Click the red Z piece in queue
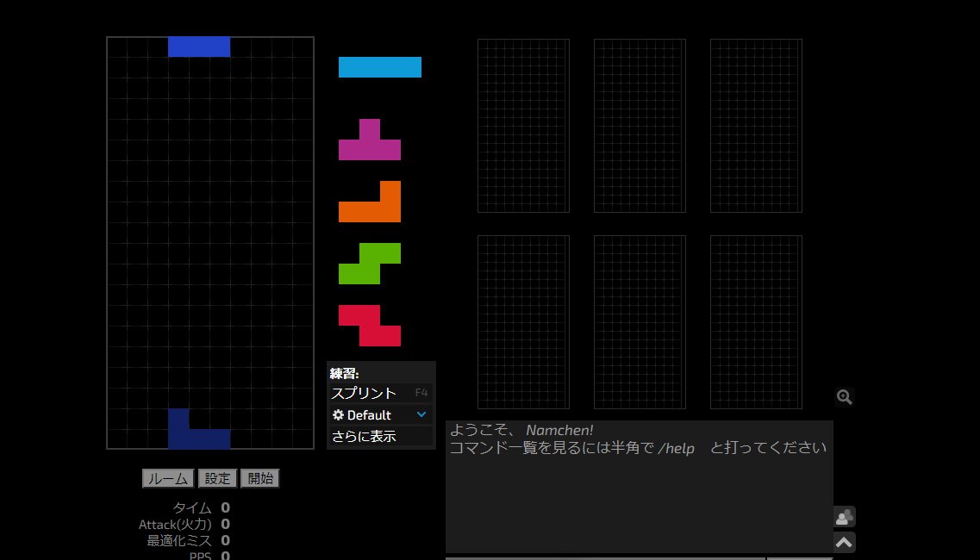 pyautogui.click(x=370, y=326)
